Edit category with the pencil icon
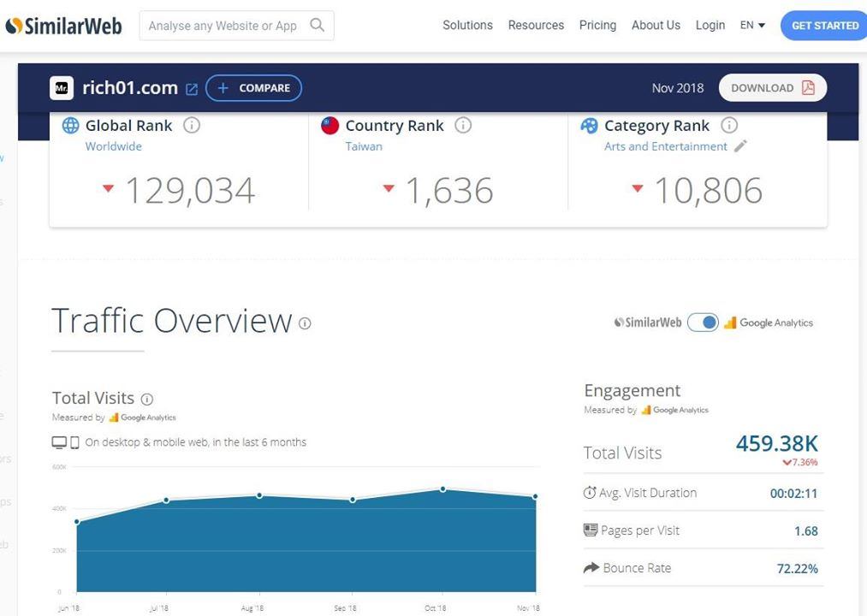Viewport: 867px width, 616px height. [x=740, y=146]
